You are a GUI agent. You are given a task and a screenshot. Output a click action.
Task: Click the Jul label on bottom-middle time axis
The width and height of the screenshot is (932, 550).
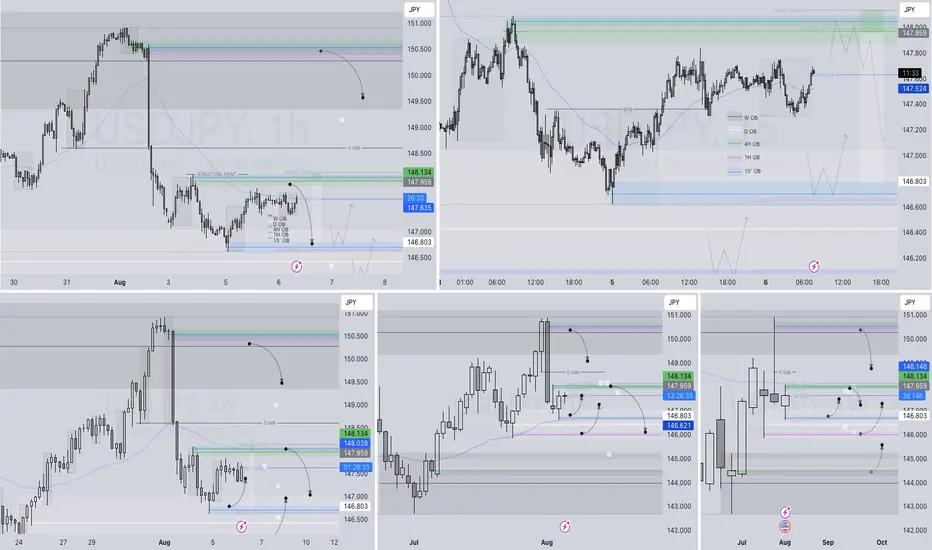[414, 542]
